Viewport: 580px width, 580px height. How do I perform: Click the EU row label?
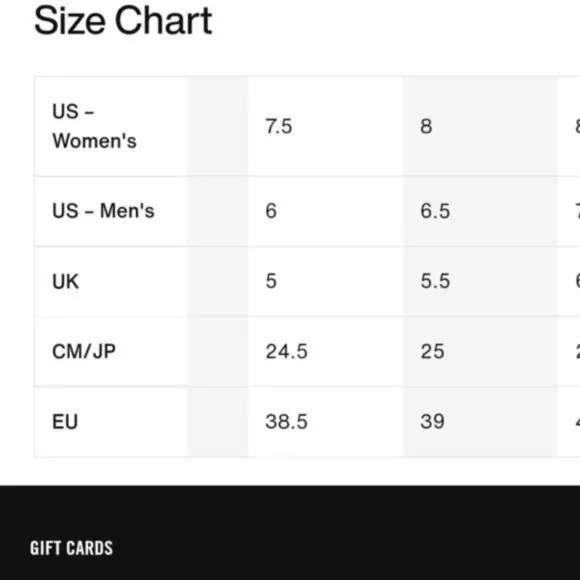[65, 422]
